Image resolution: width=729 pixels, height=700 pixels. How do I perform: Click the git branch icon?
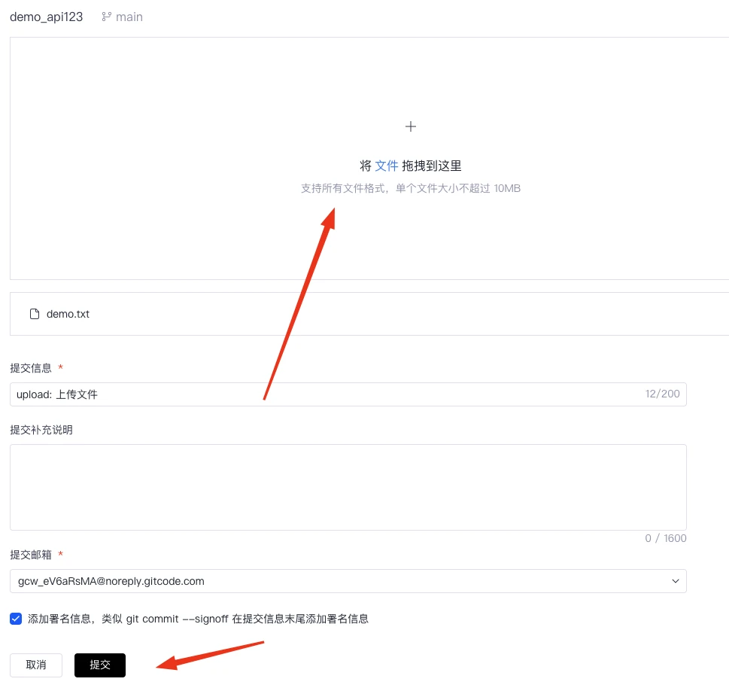point(106,17)
